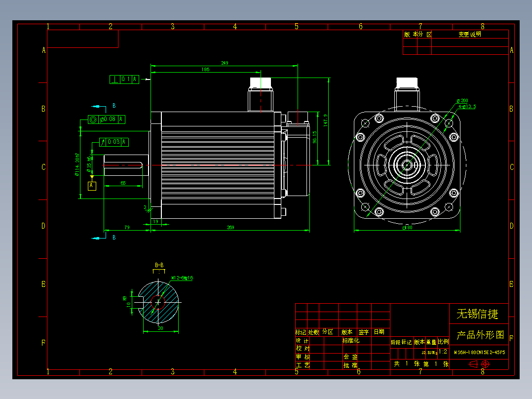Click the yellow datum A box
The height and width of the screenshot is (399, 532).
92,186
